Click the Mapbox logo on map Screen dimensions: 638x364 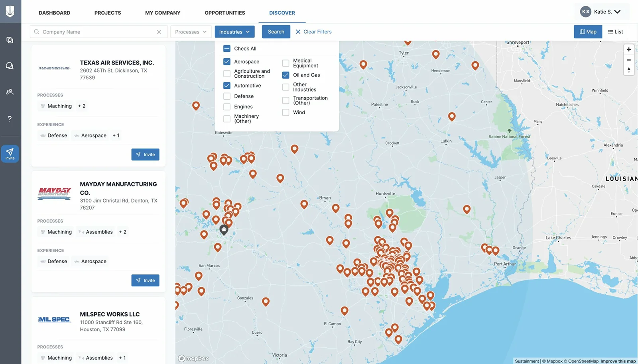[x=193, y=358]
